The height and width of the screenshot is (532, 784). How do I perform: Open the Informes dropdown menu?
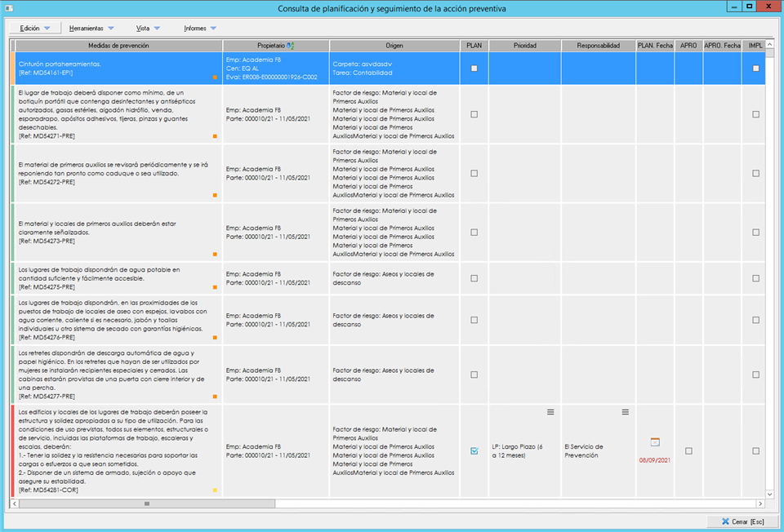tap(200, 29)
